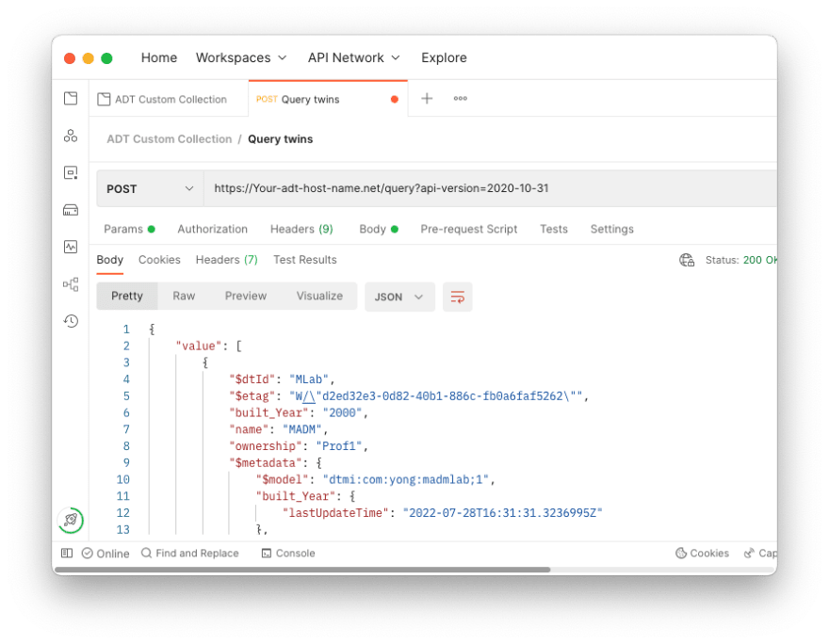Open the Pre-request Script tab

click(x=469, y=229)
